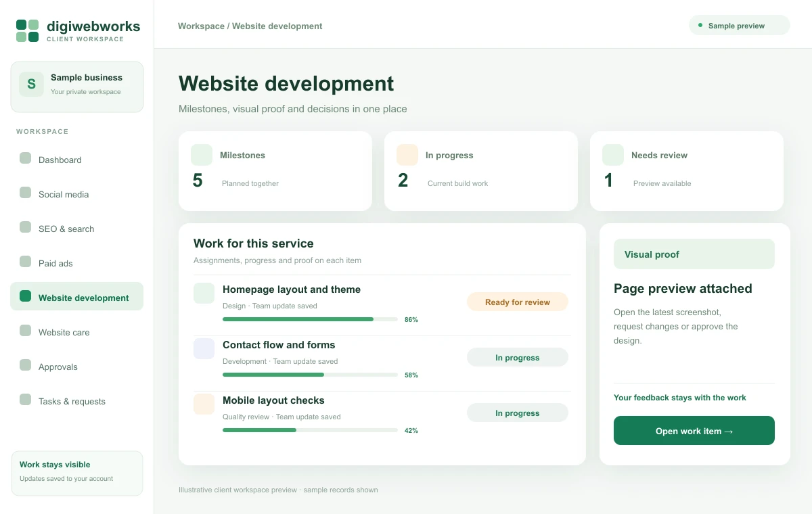Open the Milestones summary card
The image size is (812, 514).
click(x=275, y=171)
